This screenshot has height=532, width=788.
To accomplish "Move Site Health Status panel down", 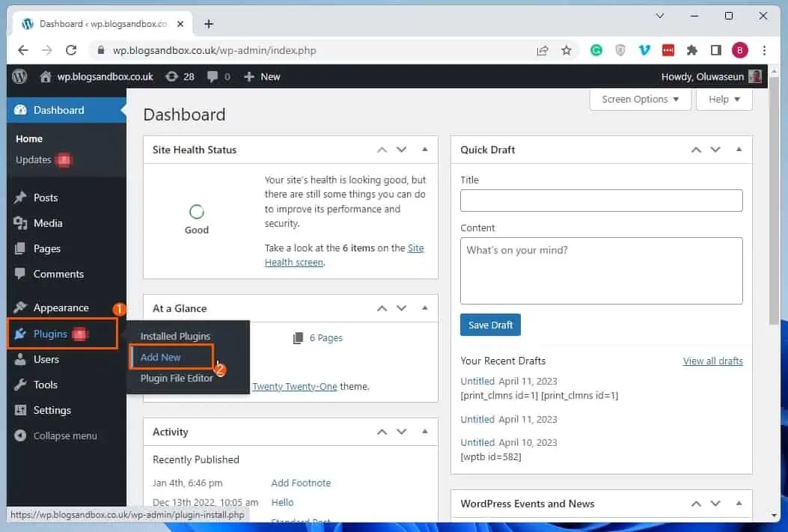I will 402,150.
